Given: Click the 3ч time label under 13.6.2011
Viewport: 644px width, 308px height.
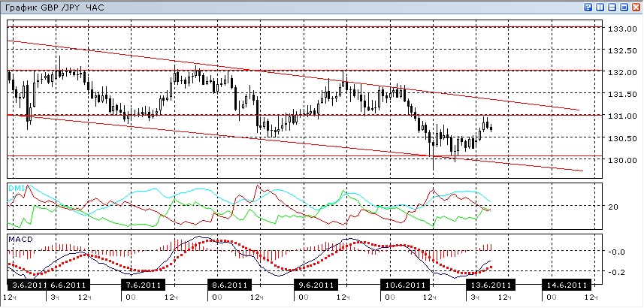Looking at the screenshot, I should [474, 297].
